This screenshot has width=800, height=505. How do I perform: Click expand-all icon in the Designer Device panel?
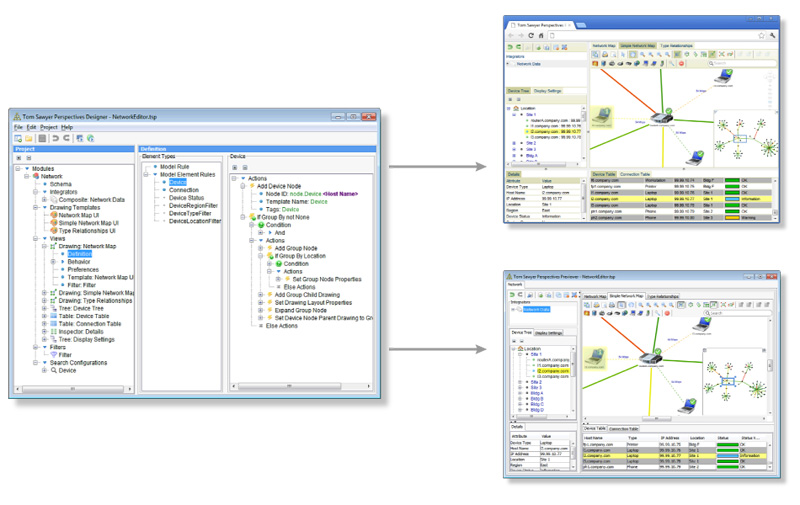pyautogui.click(x=235, y=167)
